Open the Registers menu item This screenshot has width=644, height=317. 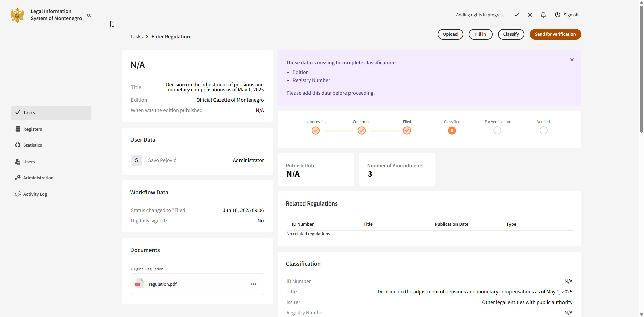point(33,129)
